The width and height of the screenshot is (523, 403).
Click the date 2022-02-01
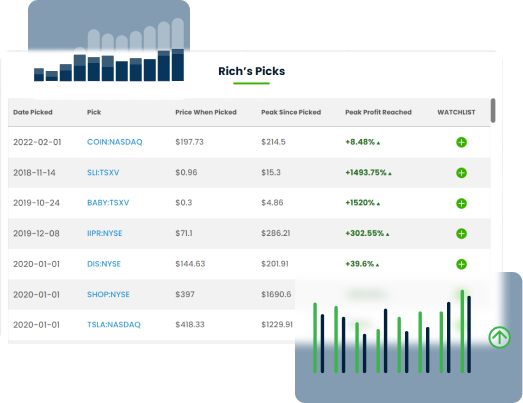pyautogui.click(x=37, y=142)
